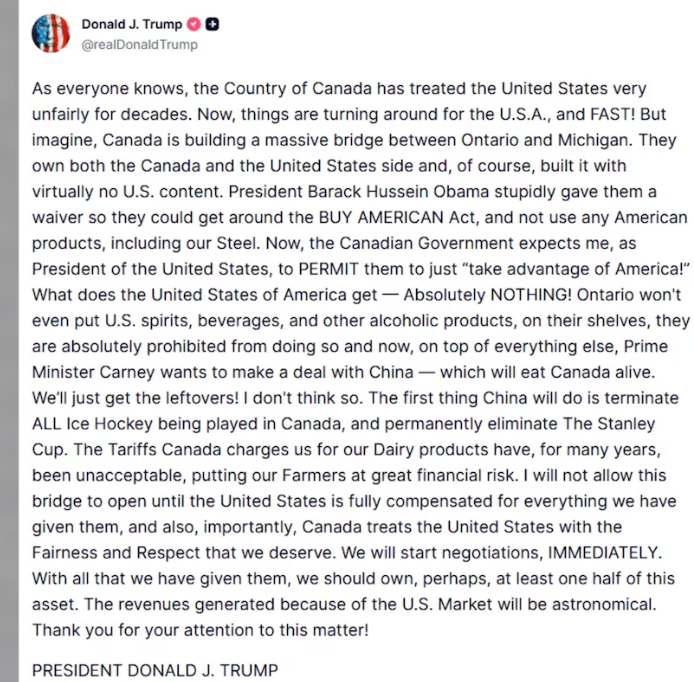Click the black plus badge beside the name

coord(212,24)
